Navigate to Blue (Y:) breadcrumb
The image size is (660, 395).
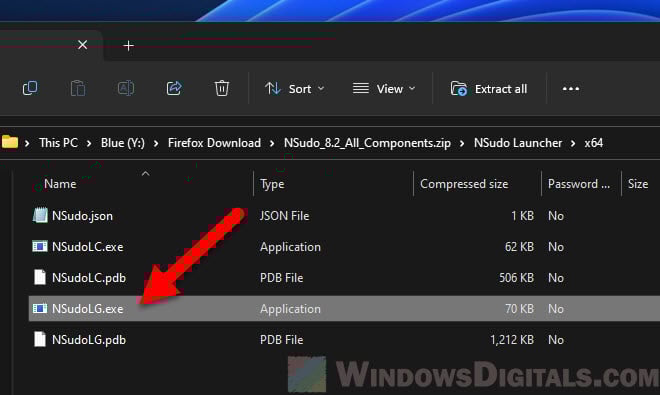[122, 143]
